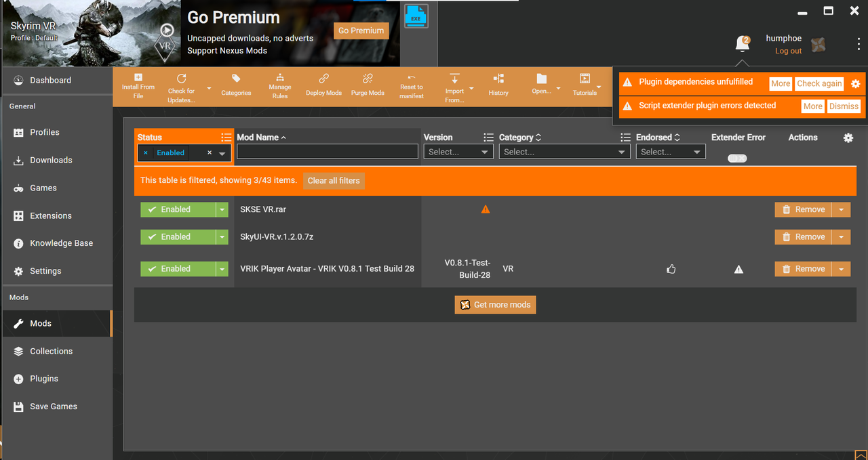Click Check for Updates toolbar icon

coord(181,79)
